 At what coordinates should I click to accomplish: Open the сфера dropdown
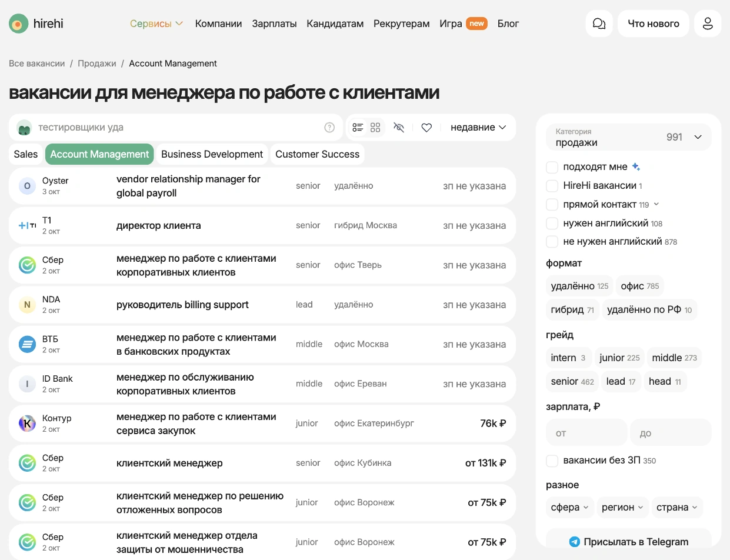click(x=570, y=507)
